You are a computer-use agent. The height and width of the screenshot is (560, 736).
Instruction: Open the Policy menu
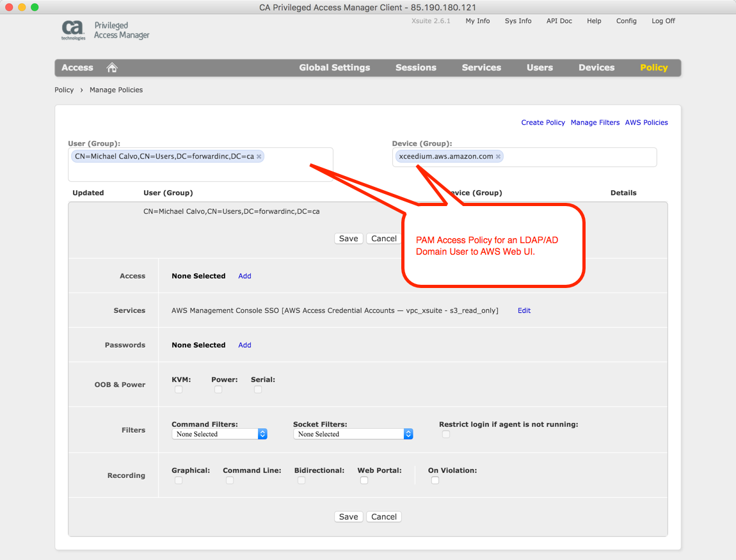coord(654,68)
